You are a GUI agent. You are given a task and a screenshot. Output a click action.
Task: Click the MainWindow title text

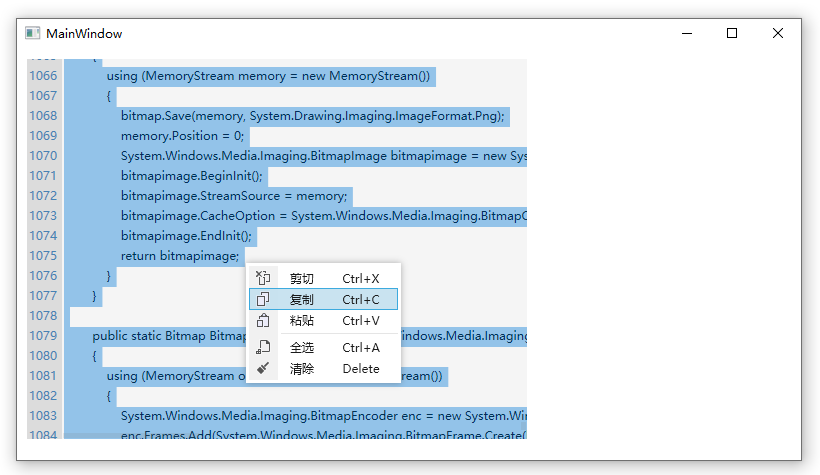(84, 33)
